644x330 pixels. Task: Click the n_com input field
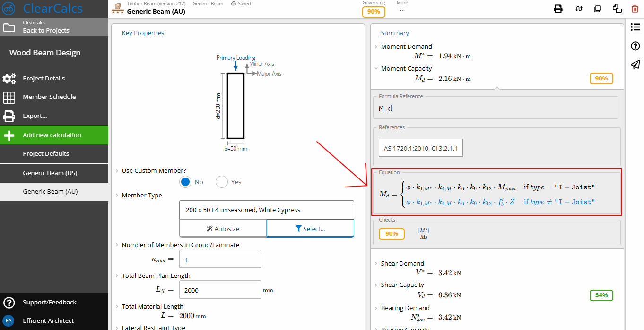(220, 259)
